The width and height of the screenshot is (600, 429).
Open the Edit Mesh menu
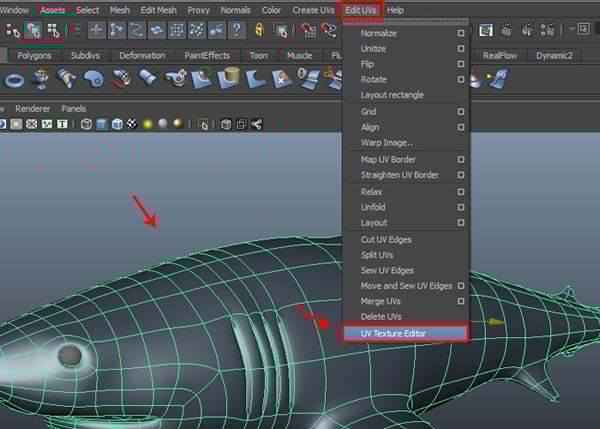[x=158, y=10]
